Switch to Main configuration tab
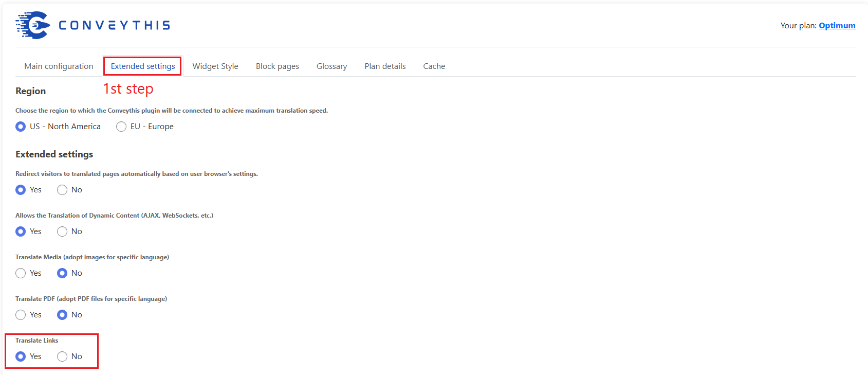868x375 pixels. tap(59, 66)
